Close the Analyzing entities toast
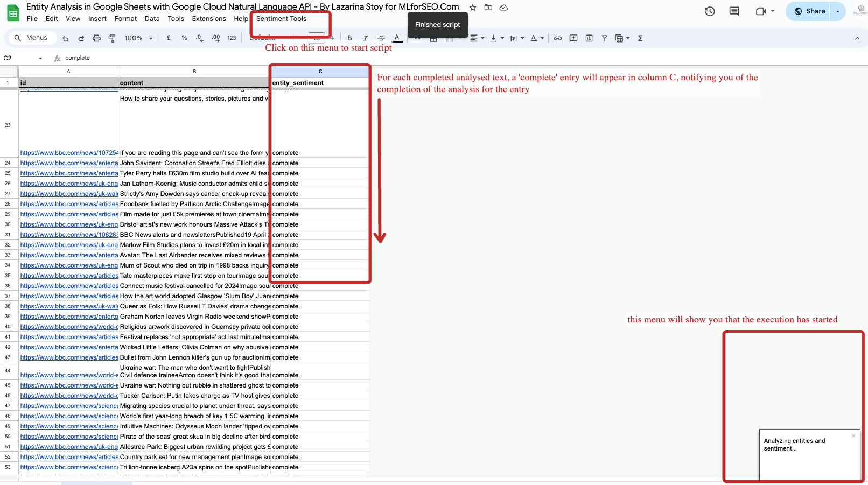The width and height of the screenshot is (868, 485). 853,435
